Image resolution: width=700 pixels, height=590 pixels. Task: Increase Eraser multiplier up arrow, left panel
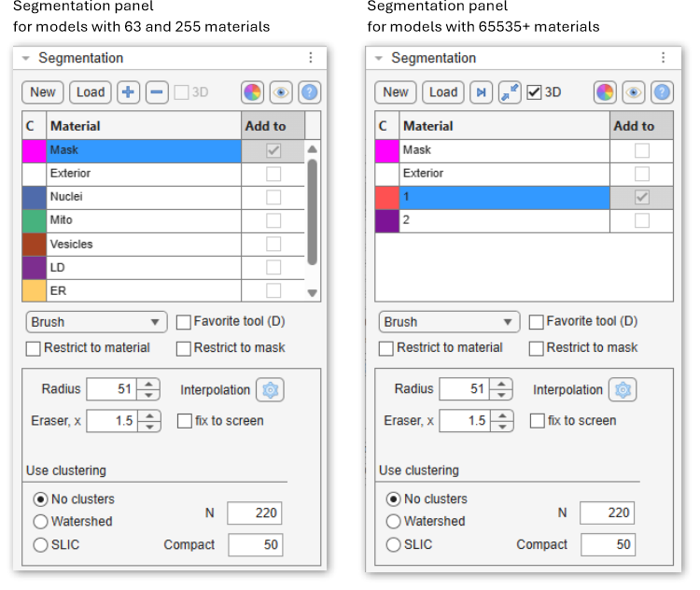pos(149,415)
